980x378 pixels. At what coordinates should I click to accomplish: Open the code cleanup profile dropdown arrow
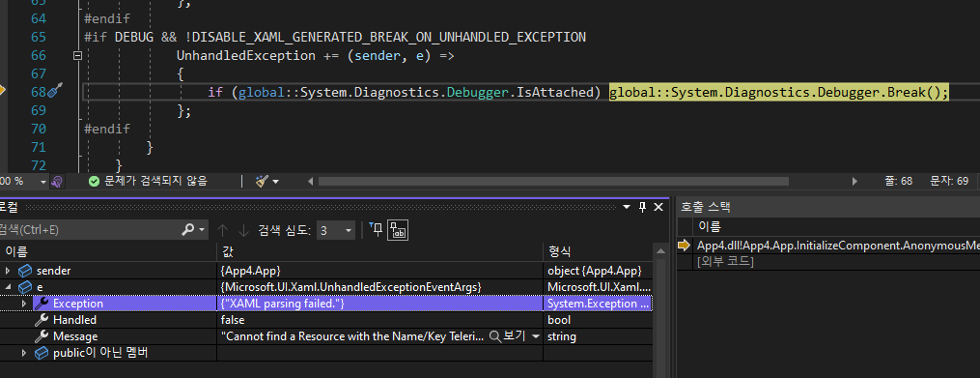tap(275, 182)
